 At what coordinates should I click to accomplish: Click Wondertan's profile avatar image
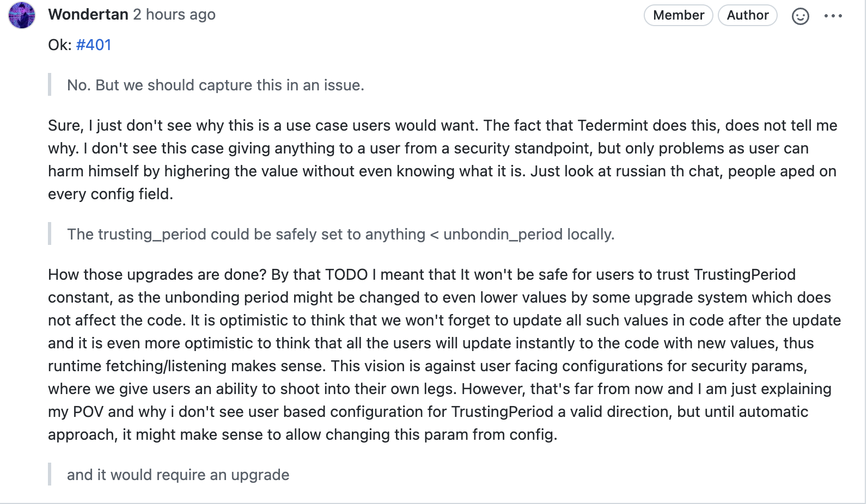pyautogui.click(x=22, y=15)
